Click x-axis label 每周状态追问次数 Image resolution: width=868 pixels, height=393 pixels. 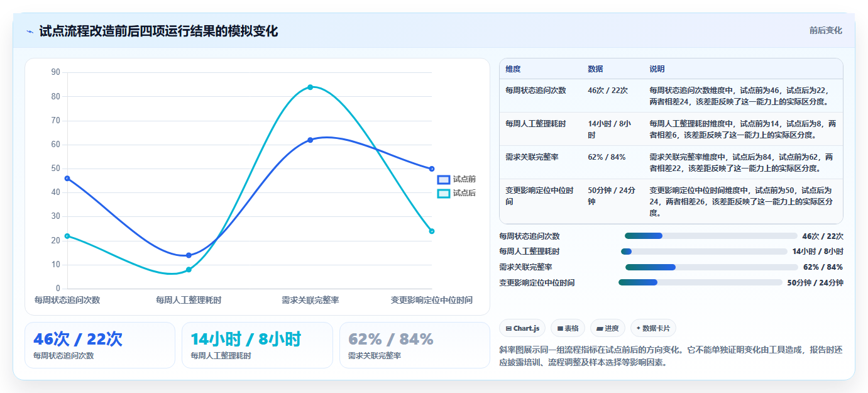67,300
